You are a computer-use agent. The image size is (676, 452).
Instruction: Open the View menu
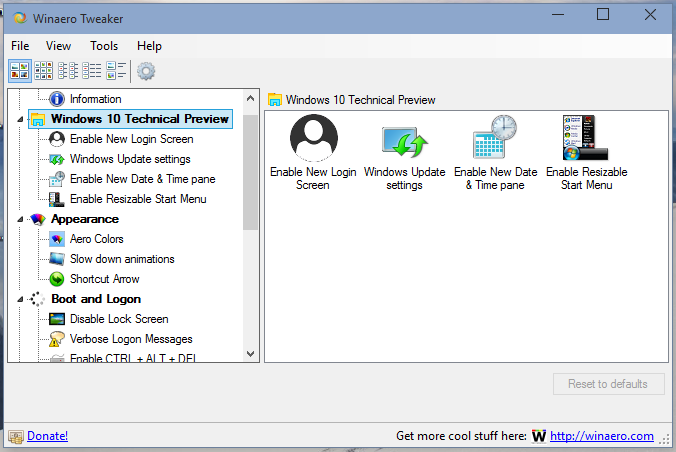(58, 46)
